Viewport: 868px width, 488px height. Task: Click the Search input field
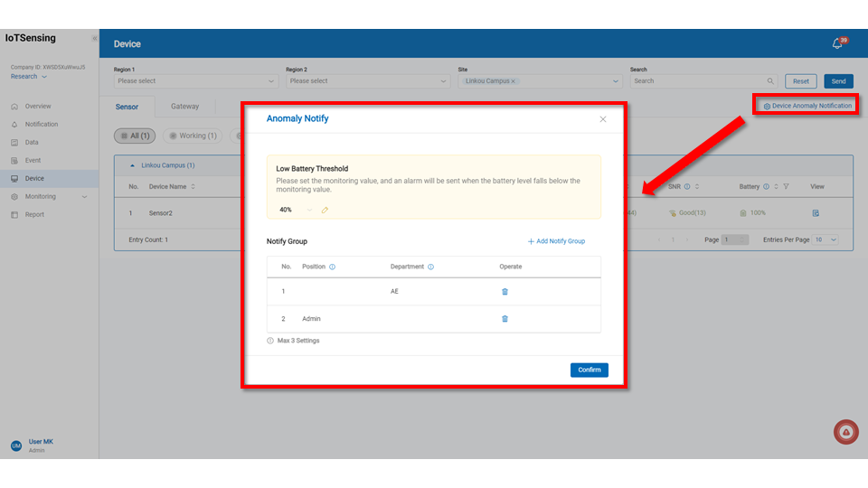[x=698, y=81]
